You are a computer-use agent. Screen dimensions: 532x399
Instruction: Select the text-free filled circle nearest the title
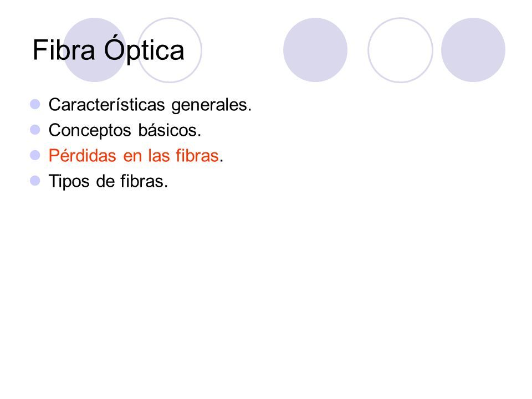tap(315, 50)
